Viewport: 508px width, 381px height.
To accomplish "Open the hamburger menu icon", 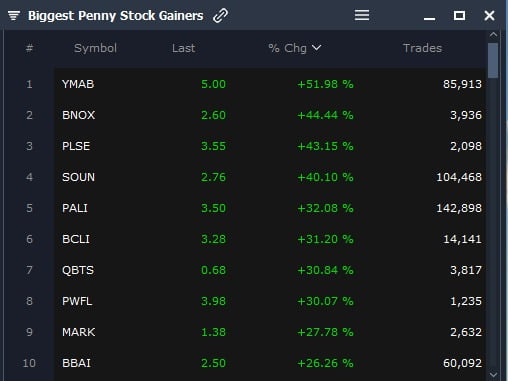I will pos(362,15).
